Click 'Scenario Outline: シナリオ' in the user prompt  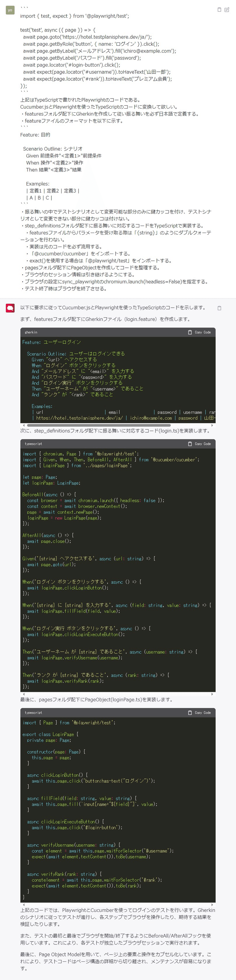(53, 149)
